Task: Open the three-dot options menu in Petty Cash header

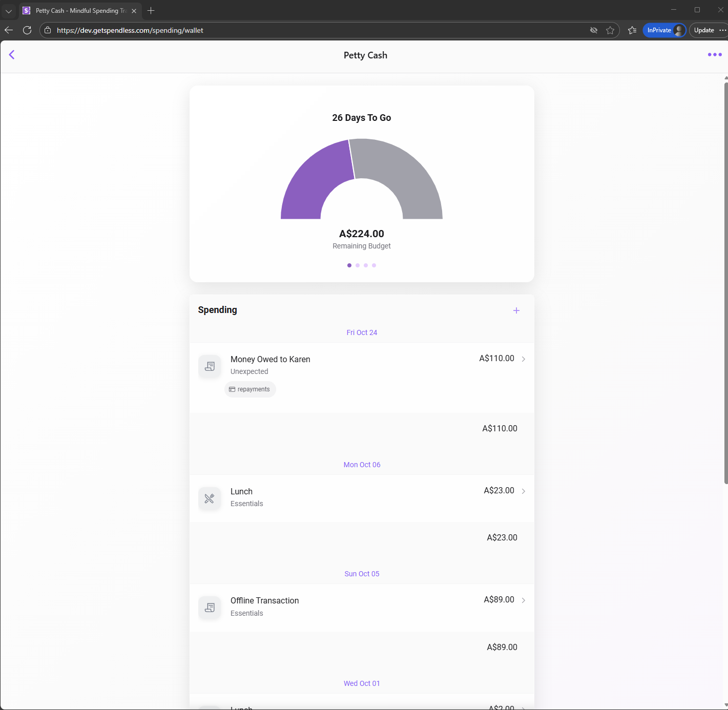Action: (715, 55)
